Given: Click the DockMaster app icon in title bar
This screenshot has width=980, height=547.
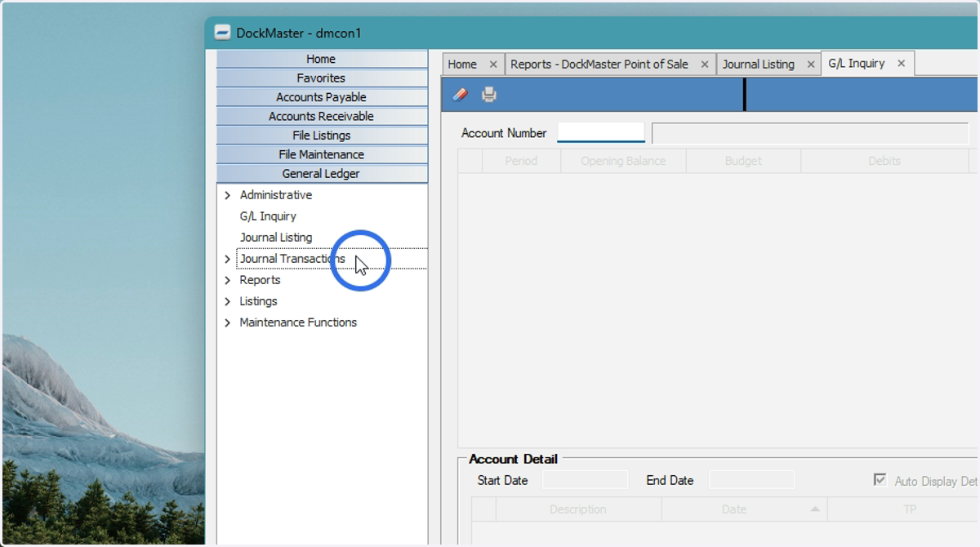Looking at the screenshot, I should point(222,33).
